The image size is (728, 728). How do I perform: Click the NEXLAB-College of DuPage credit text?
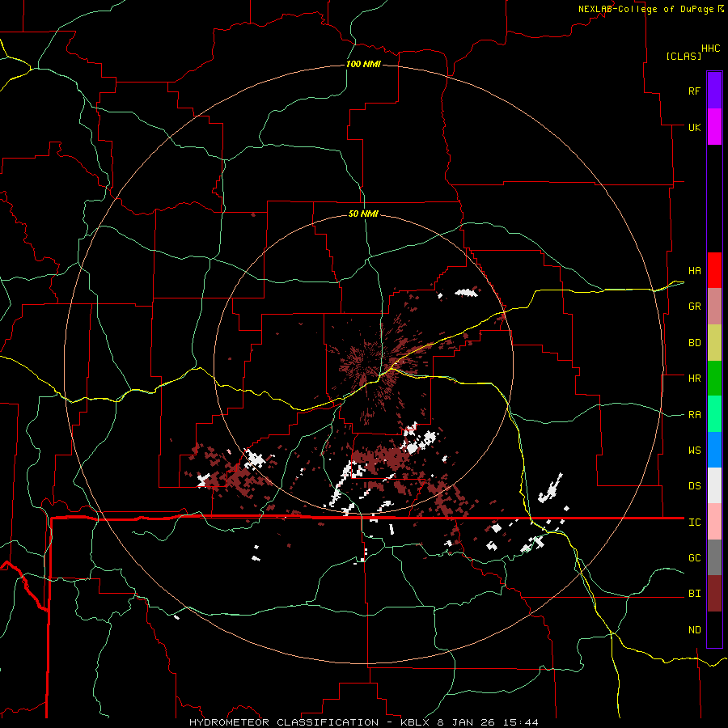coord(645,9)
